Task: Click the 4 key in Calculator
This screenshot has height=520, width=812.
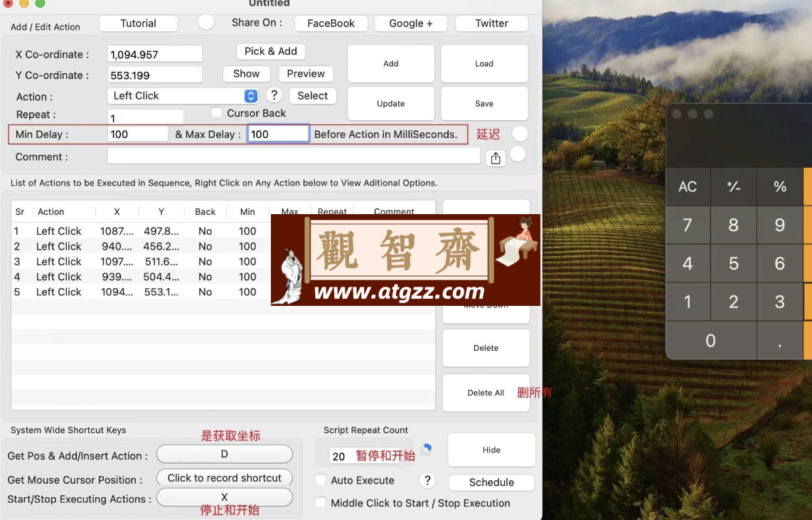Action: (688, 263)
